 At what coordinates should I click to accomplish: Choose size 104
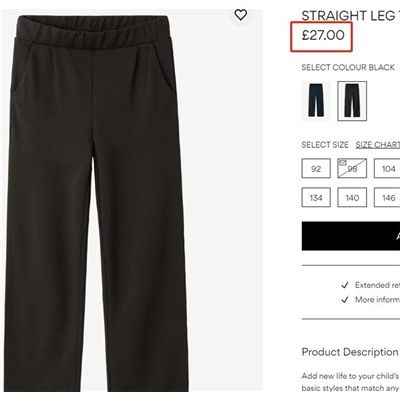coord(387,169)
